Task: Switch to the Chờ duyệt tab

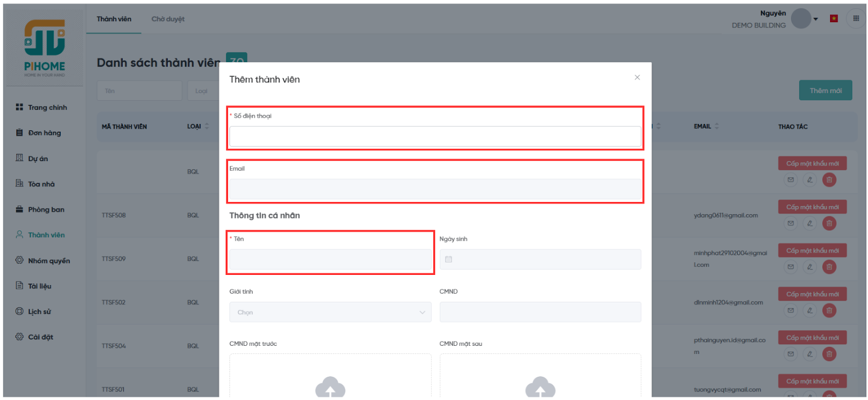Action: click(x=168, y=19)
